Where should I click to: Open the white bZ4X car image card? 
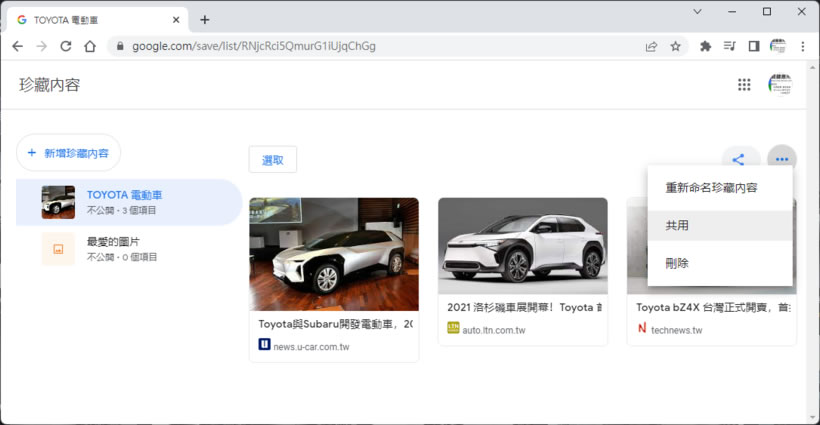click(x=523, y=246)
